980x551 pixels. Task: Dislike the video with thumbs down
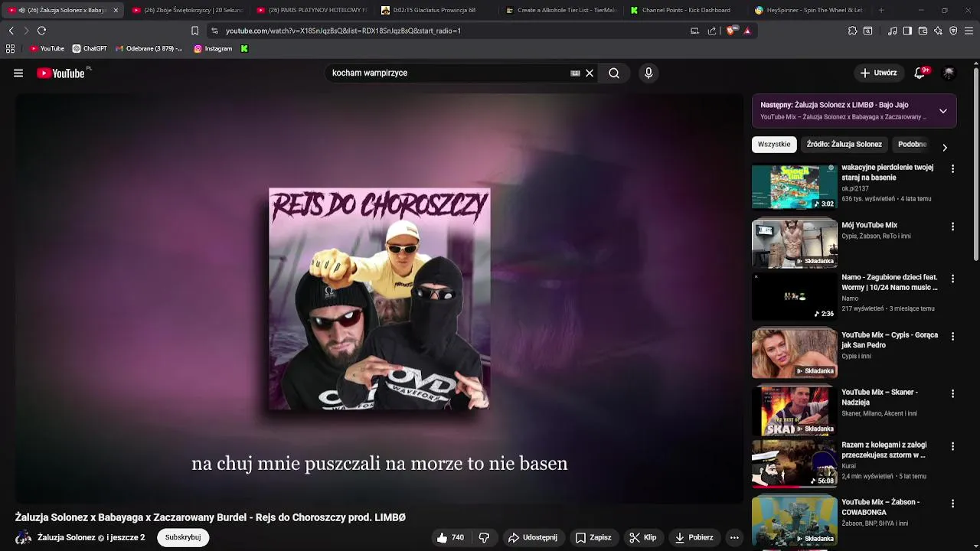[484, 538]
